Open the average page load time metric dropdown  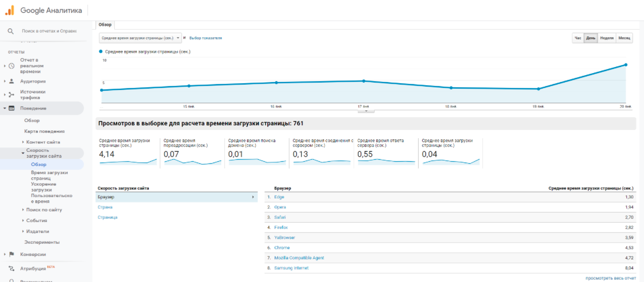click(140, 38)
